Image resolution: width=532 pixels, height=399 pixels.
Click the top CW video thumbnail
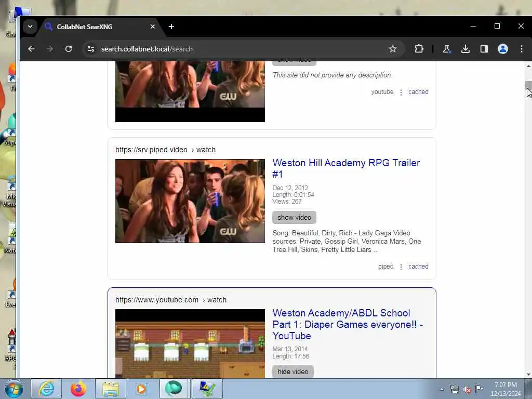(190, 91)
